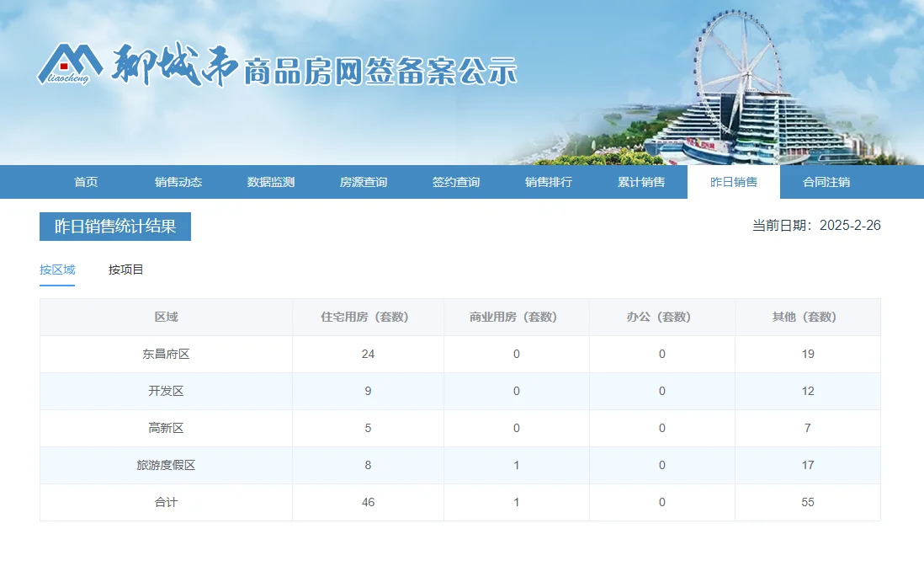Viewport: 924px width, 566px height.
Task: Open 合同注销 navigation item
Action: (826, 182)
